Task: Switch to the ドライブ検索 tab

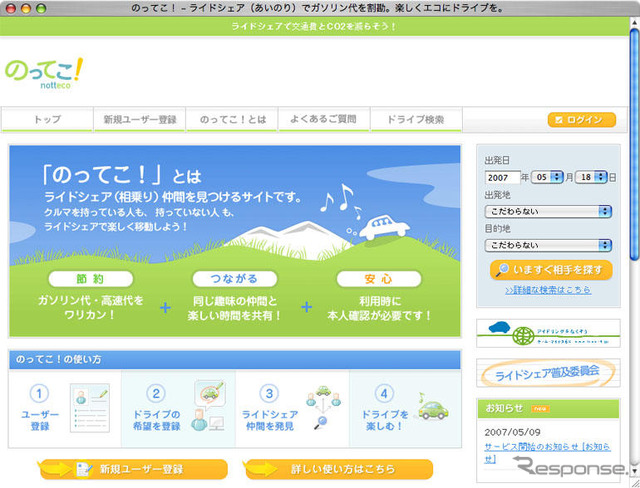Action: [416, 120]
